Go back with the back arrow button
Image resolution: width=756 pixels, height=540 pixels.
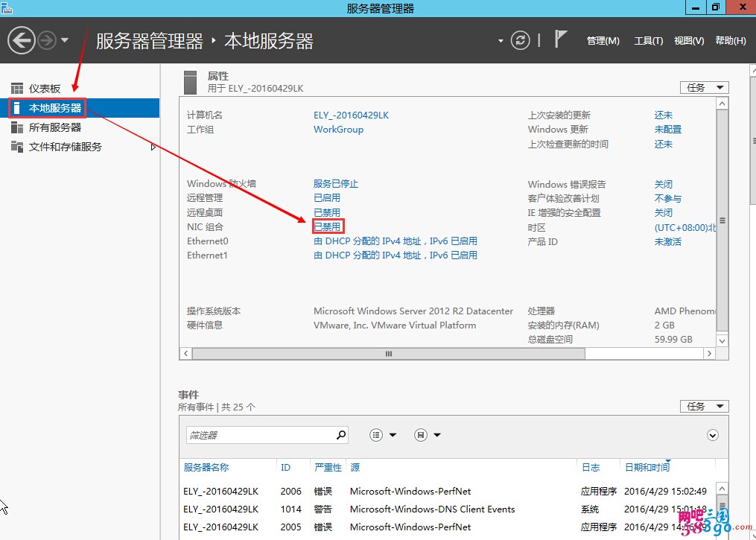click(x=21, y=40)
